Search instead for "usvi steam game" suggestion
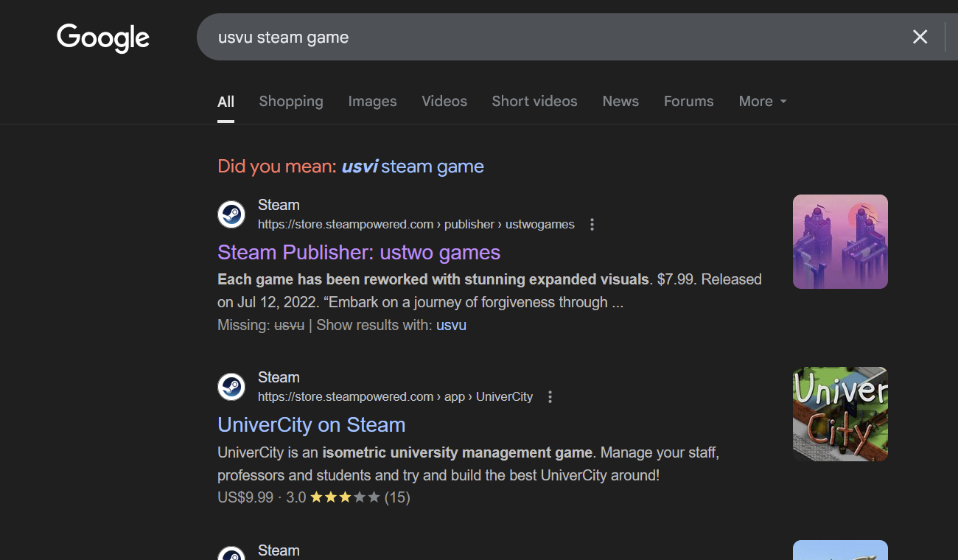The image size is (958, 560). 413,167
